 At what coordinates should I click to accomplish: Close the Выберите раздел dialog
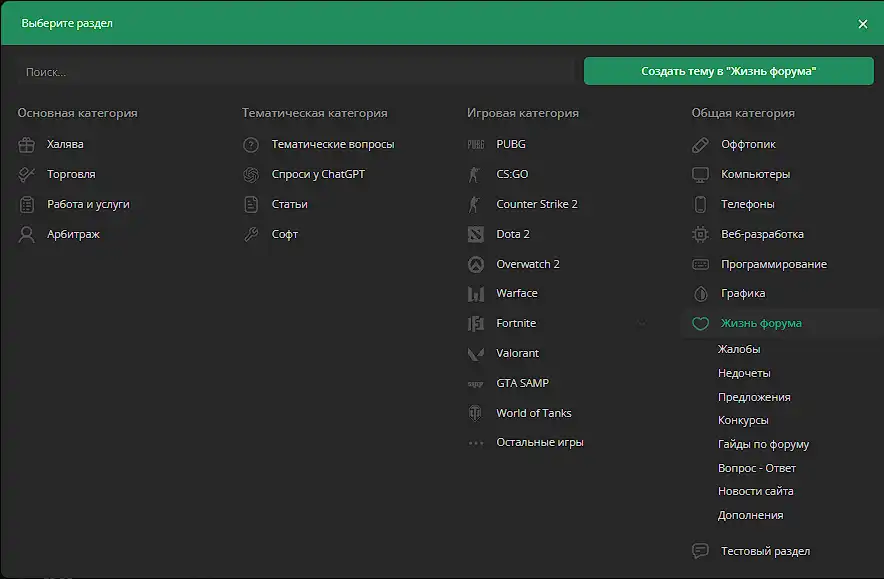point(863,24)
